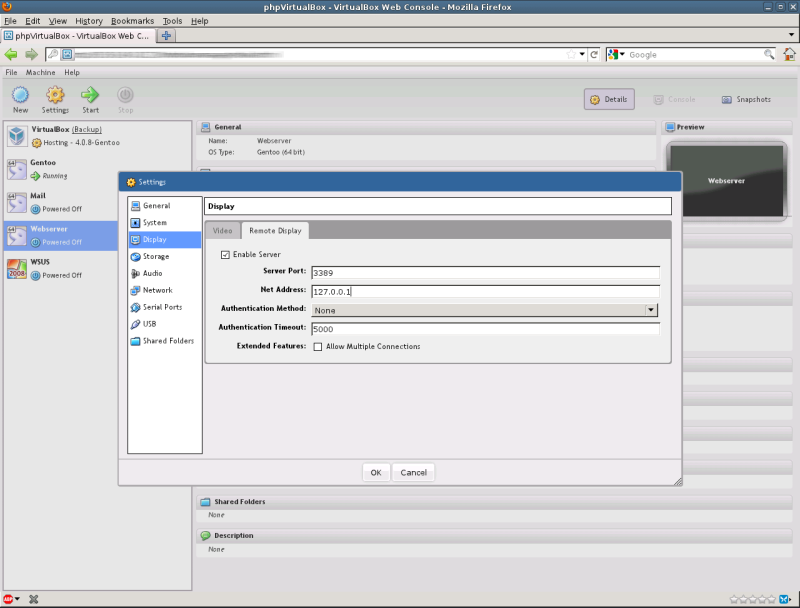Confirm settings with OK button
The width and height of the screenshot is (800, 608).
(x=376, y=472)
